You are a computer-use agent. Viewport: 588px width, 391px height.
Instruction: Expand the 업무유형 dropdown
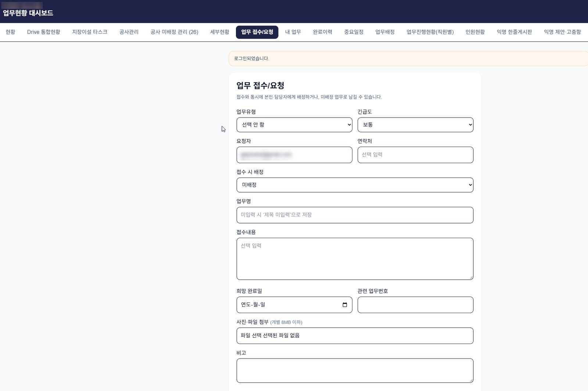[294, 125]
